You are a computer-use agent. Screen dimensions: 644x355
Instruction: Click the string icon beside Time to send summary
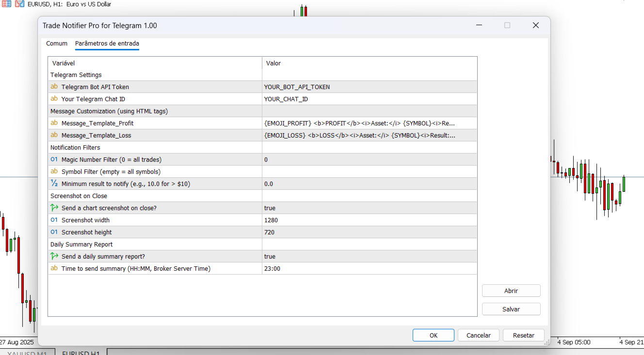tap(54, 268)
